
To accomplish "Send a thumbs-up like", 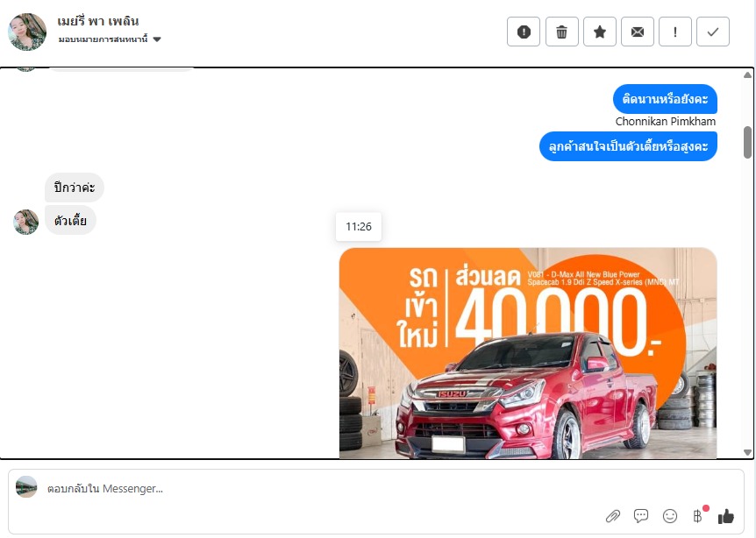I will click(x=725, y=516).
